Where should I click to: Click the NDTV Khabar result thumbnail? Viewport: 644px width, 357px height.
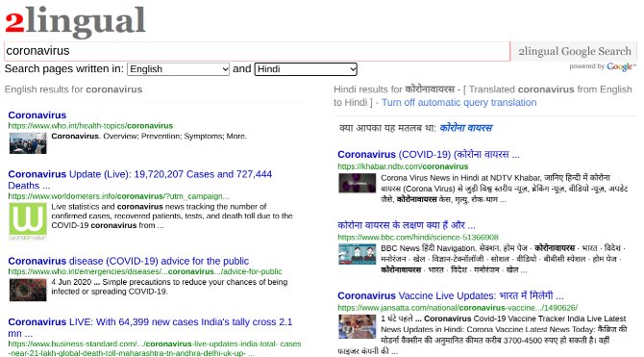357,183
